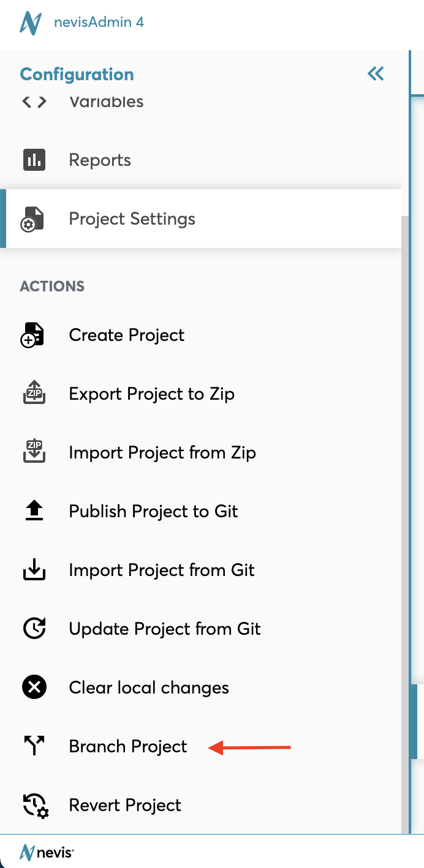Choose the Branch Project action
The image size is (424, 868).
click(x=128, y=747)
